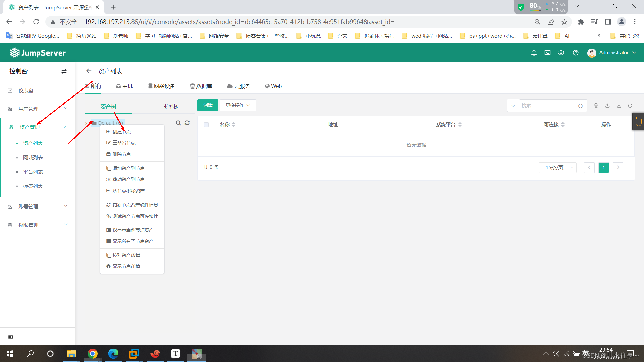Screen dimensions: 644x362
Task: Refresh the asset tree nodes
Action: point(187,123)
